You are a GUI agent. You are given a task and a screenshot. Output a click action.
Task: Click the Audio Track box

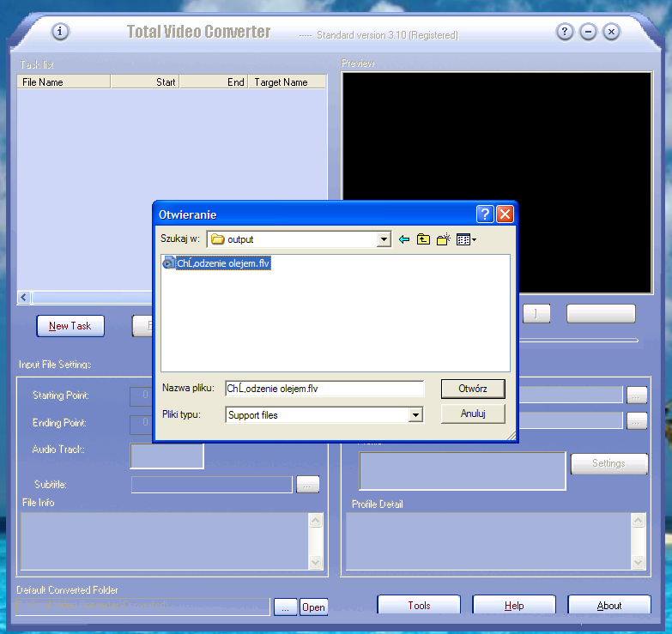pyautogui.click(x=166, y=456)
